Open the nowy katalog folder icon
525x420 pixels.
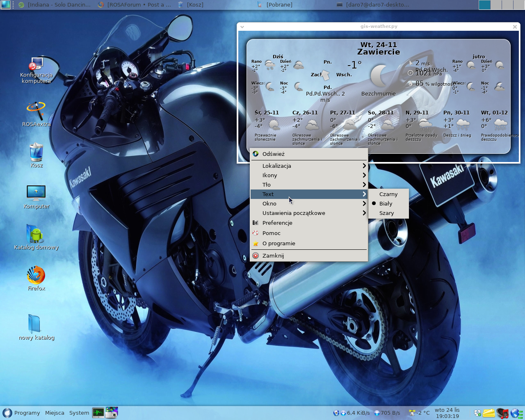pos(34,324)
